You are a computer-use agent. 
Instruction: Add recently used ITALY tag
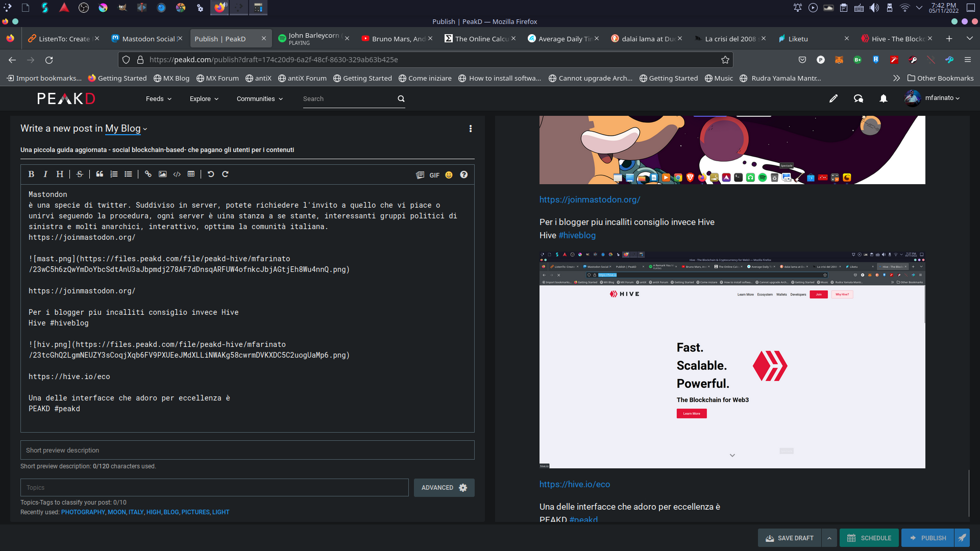[136, 512]
